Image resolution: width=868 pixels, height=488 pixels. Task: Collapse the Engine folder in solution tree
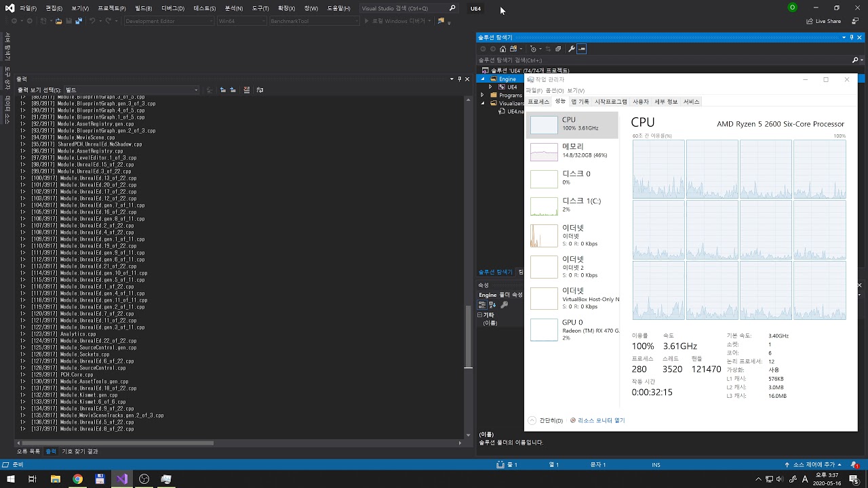tap(484, 79)
